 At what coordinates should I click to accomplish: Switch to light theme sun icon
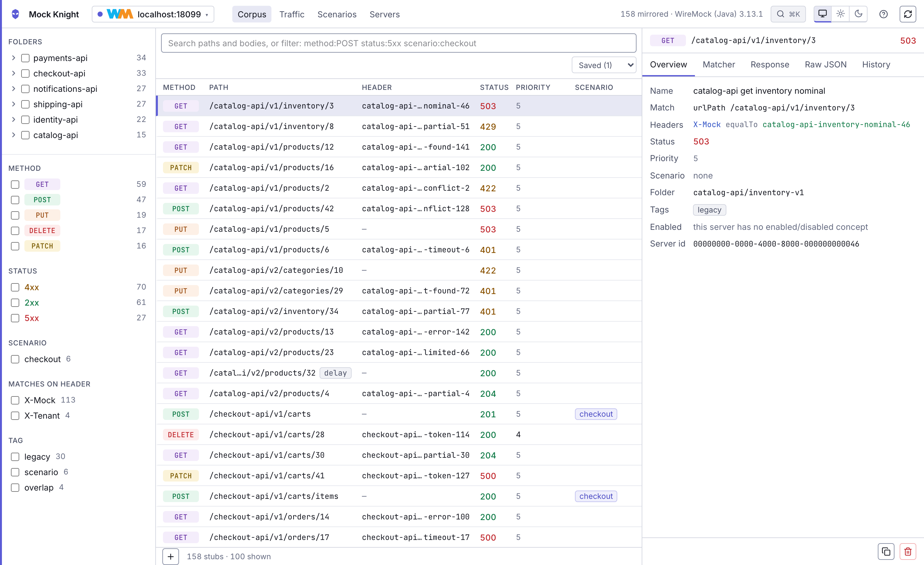(x=840, y=14)
